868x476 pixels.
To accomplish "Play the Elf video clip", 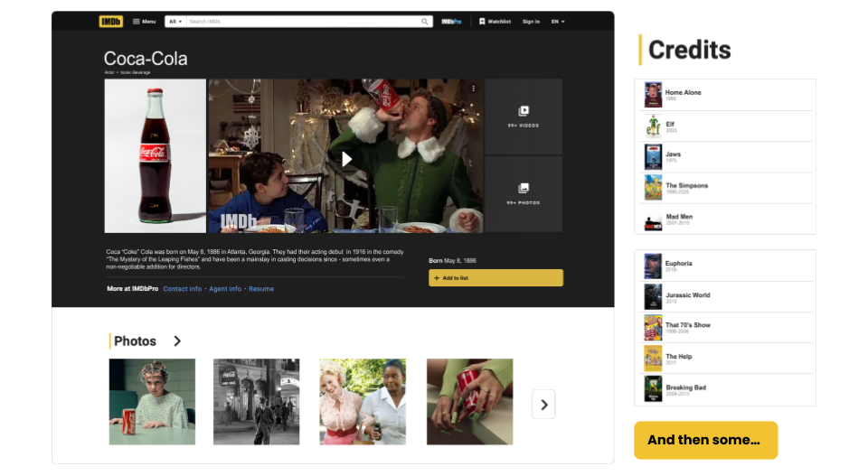I will (x=346, y=159).
